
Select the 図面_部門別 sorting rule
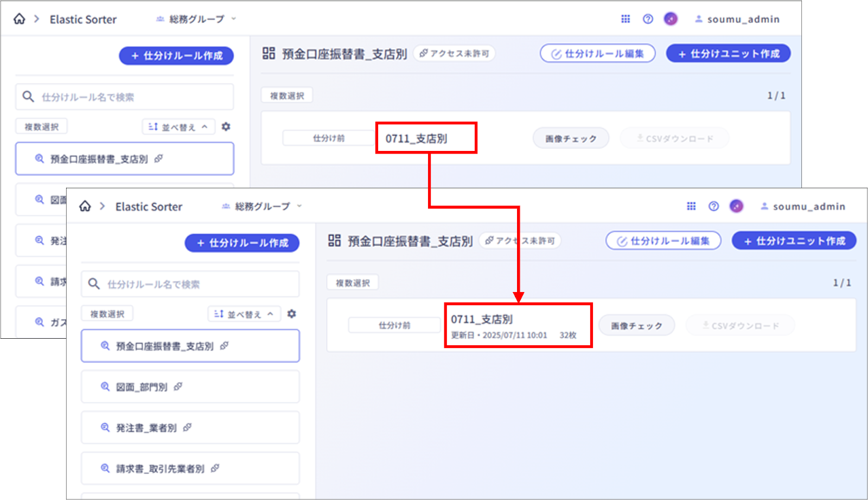tap(142, 387)
